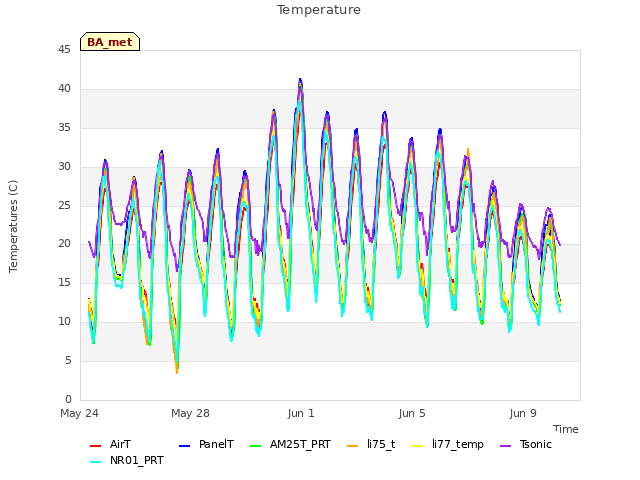Click the 40 y-axis tick label
Image resolution: width=640 pixels, height=480 pixels.
click(x=64, y=89)
